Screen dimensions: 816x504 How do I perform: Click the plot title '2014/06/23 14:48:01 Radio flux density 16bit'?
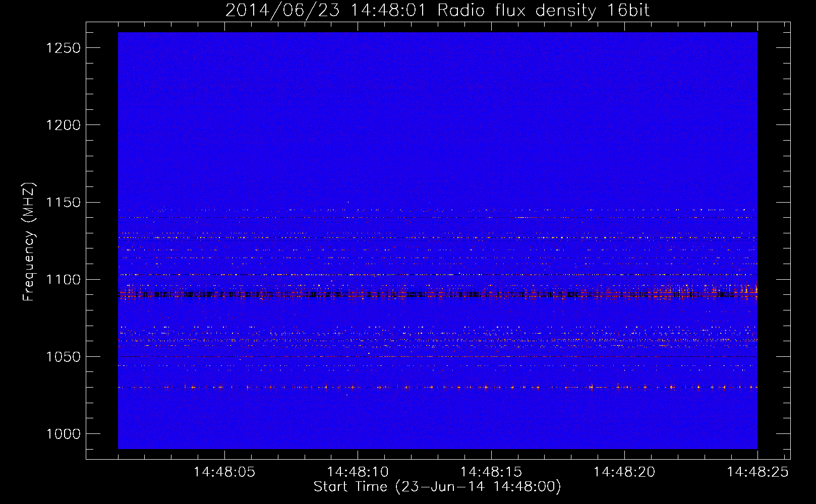tap(437, 11)
